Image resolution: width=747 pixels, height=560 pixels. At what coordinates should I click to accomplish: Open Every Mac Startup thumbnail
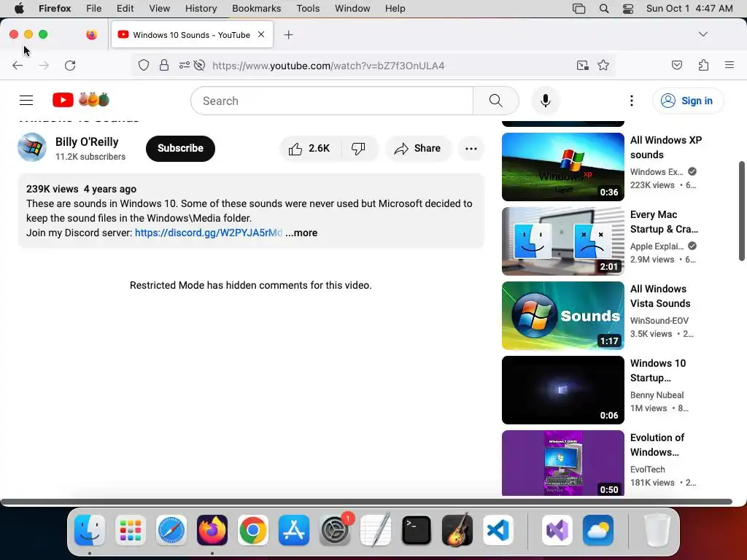pyautogui.click(x=562, y=241)
